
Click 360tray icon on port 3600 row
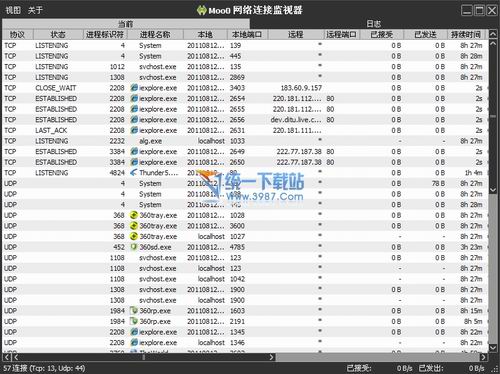tap(134, 226)
